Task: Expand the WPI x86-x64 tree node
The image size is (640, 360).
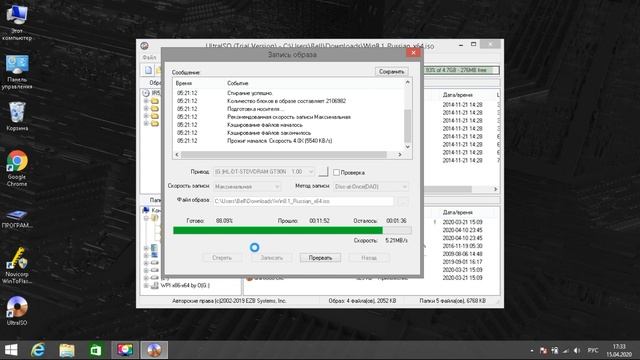Action: coord(146,286)
